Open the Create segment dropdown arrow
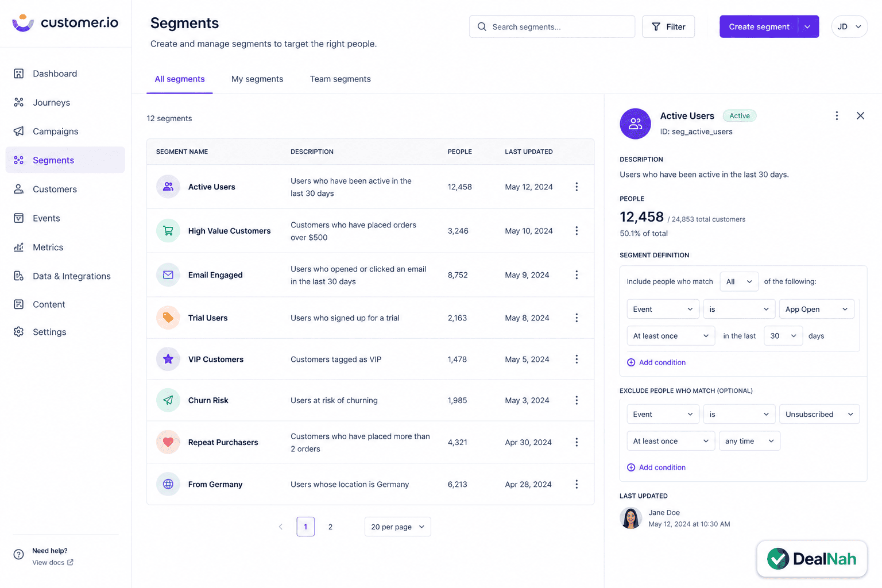The image size is (882, 588). [x=808, y=27]
